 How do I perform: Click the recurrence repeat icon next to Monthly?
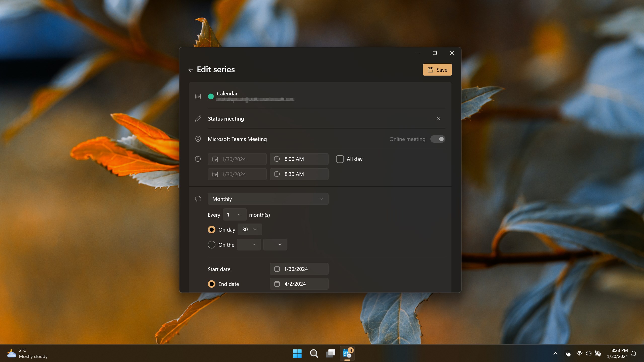click(x=198, y=199)
